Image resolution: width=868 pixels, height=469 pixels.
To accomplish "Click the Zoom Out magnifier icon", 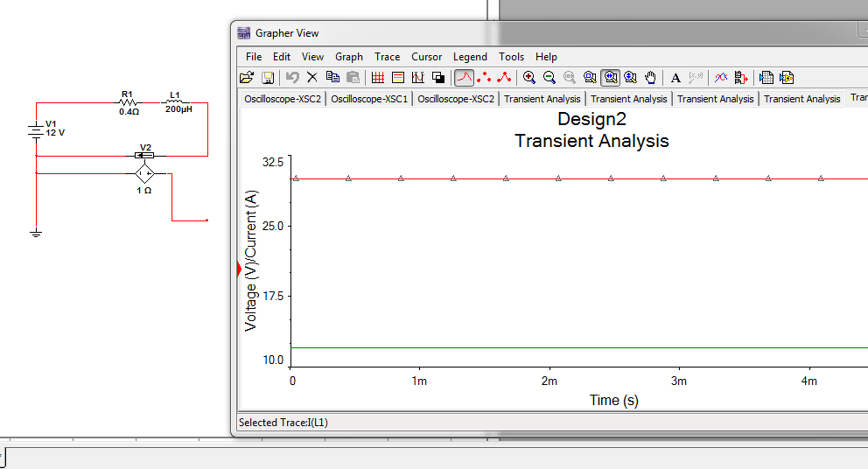I will pos(549,78).
